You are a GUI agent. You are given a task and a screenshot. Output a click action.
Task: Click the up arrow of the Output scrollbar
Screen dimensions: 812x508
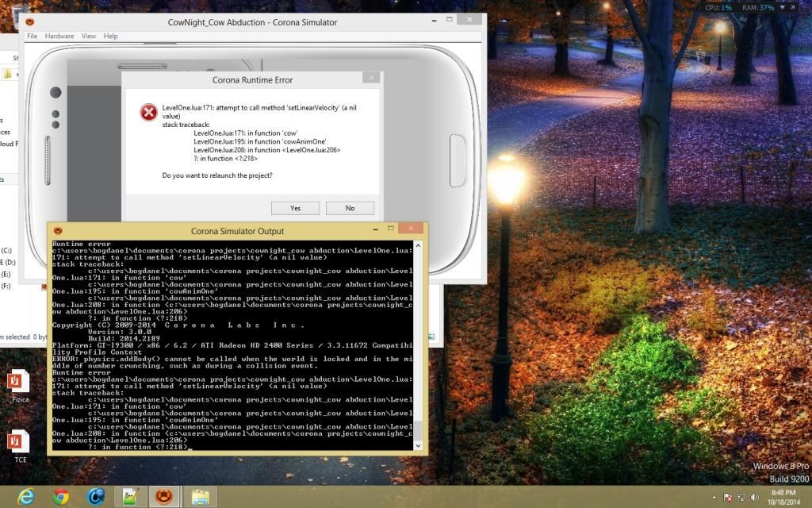tap(418, 245)
